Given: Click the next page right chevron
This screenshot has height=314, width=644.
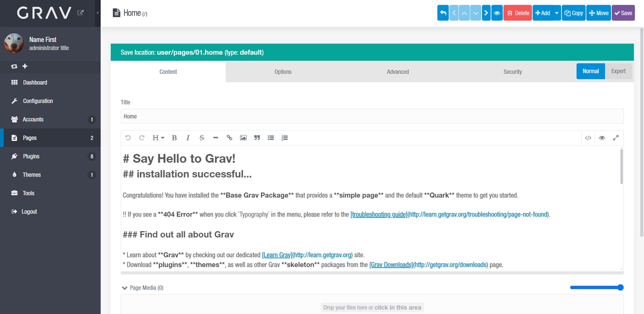Looking at the screenshot, I should click(486, 13).
